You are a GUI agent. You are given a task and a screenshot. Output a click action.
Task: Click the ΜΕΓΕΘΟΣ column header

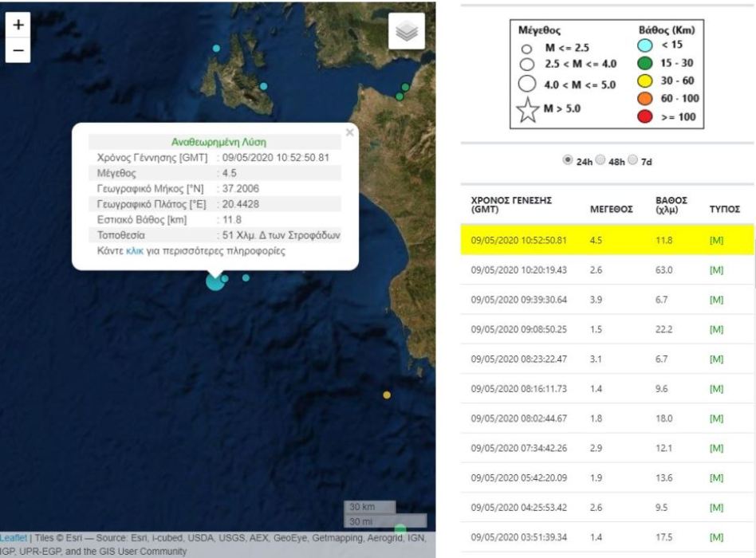[x=612, y=209]
